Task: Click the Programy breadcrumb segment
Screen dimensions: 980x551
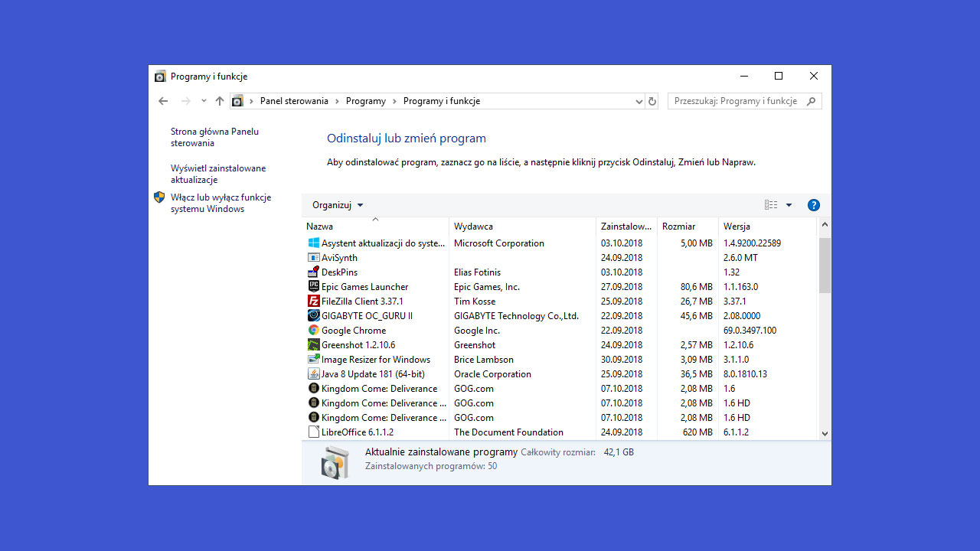Action: pos(366,101)
